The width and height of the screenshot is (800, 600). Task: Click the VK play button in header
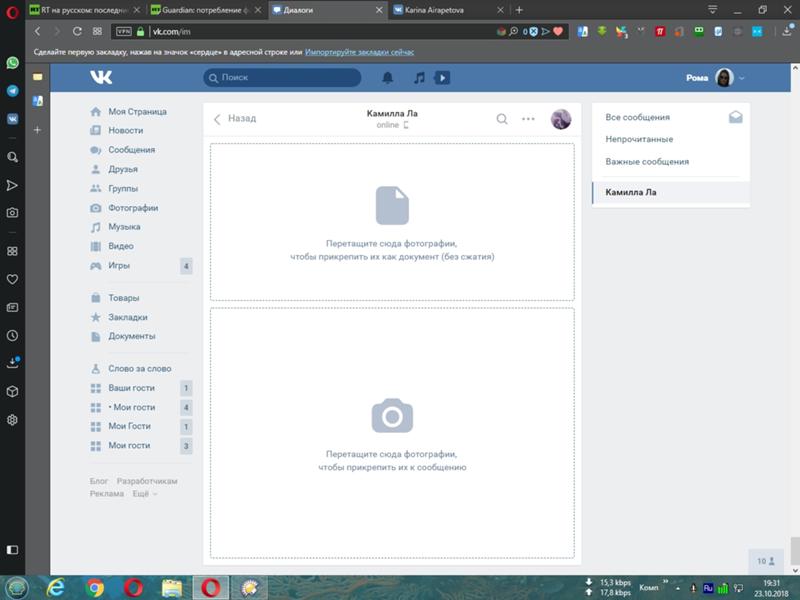pos(442,78)
